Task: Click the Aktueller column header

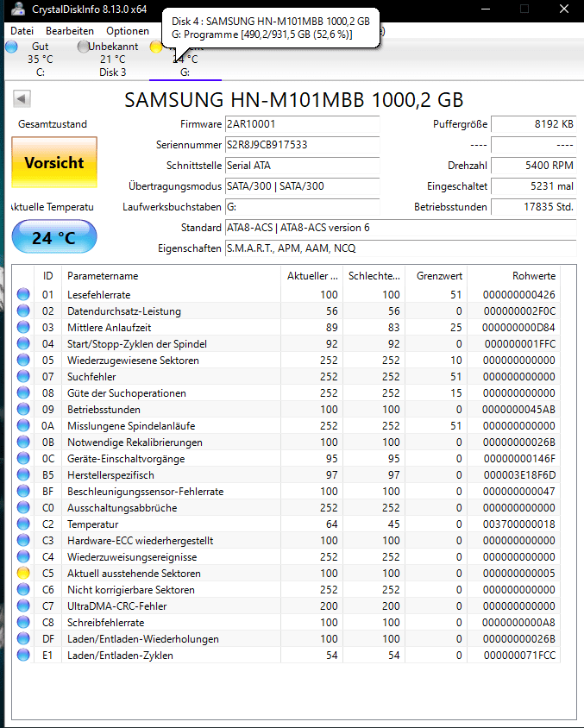Action: tap(312, 276)
